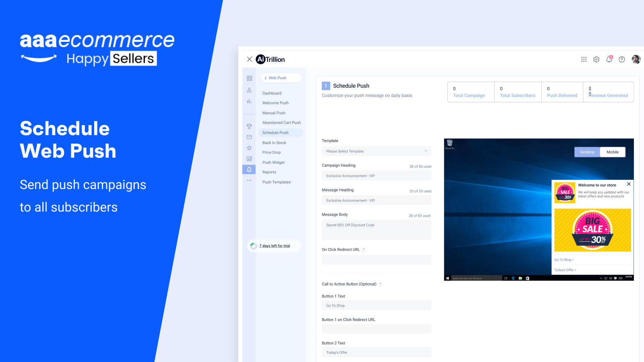Open the apps grid launcher icon

[584, 59]
